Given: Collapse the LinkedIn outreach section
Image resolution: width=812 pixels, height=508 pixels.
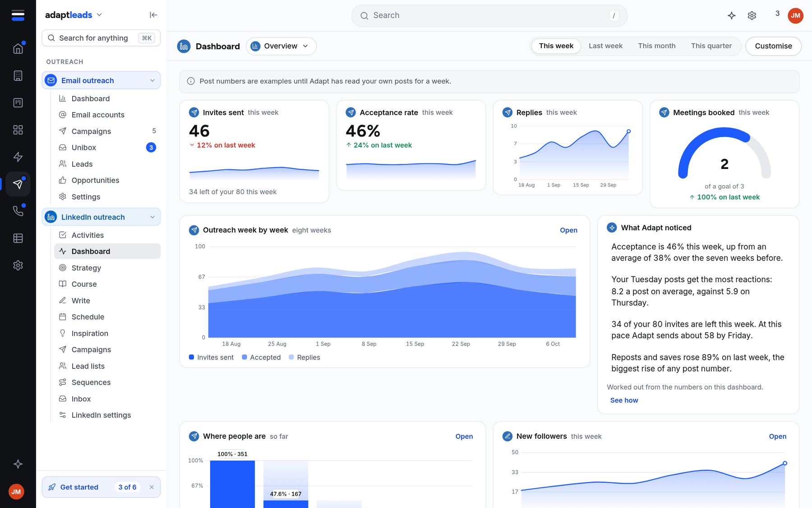Looking at the screenshot, I should pos(152,217).
